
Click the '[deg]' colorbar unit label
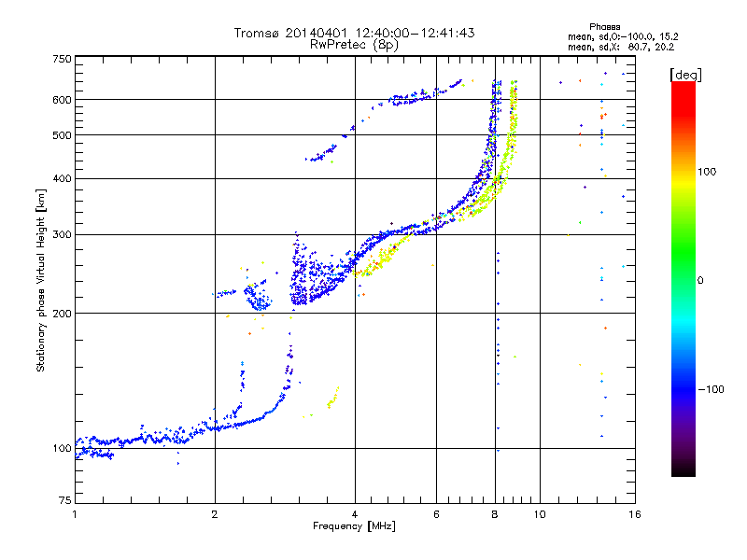(685, 75)
